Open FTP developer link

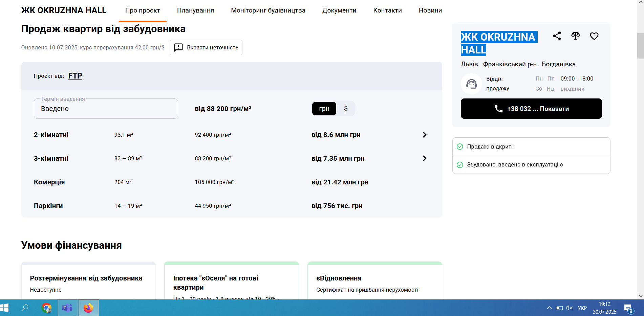(75, 76)
